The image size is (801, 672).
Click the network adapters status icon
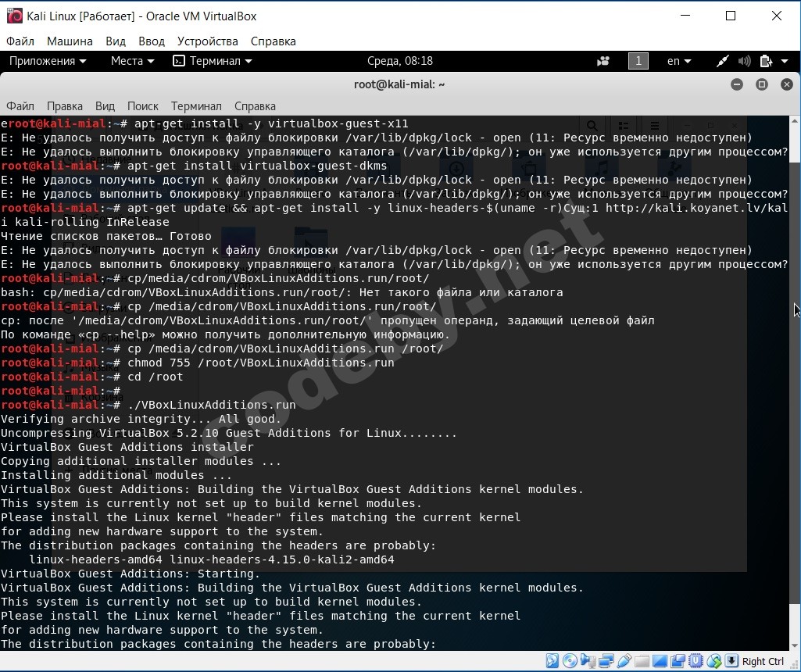point(606,661)
